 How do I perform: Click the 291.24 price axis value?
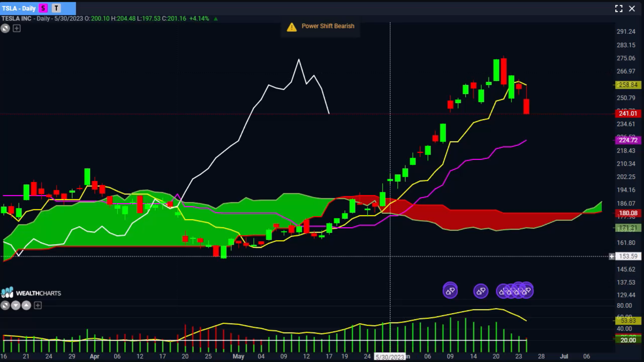pyautogui.click(x=626, y=32)
